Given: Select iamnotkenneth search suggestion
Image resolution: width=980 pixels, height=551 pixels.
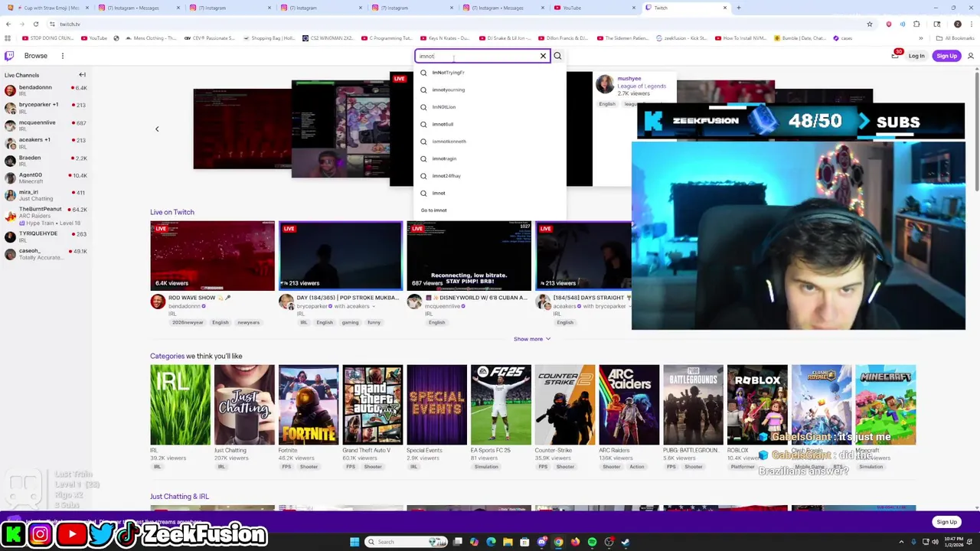Looking at the screenshot, I should pos(490,142).
